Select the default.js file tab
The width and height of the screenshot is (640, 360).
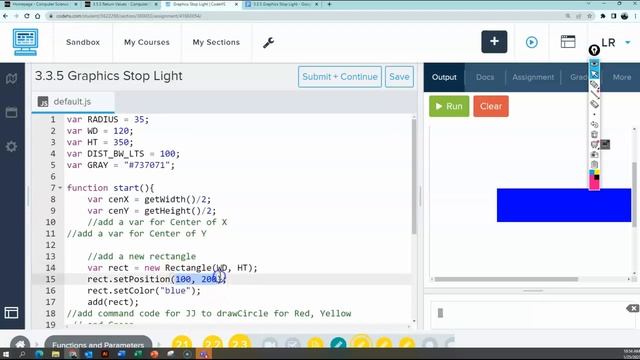(73, 102)
